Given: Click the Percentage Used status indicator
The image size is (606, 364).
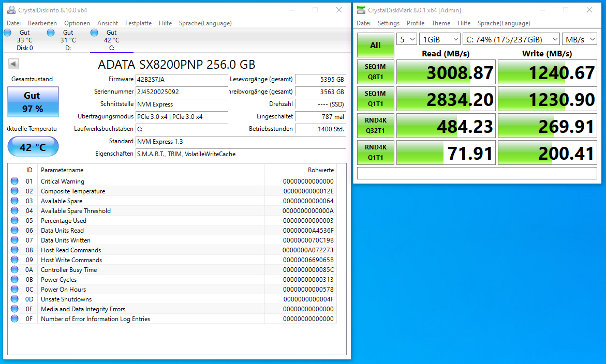Looking at the screenshot, I should click(x=14, y=220).
